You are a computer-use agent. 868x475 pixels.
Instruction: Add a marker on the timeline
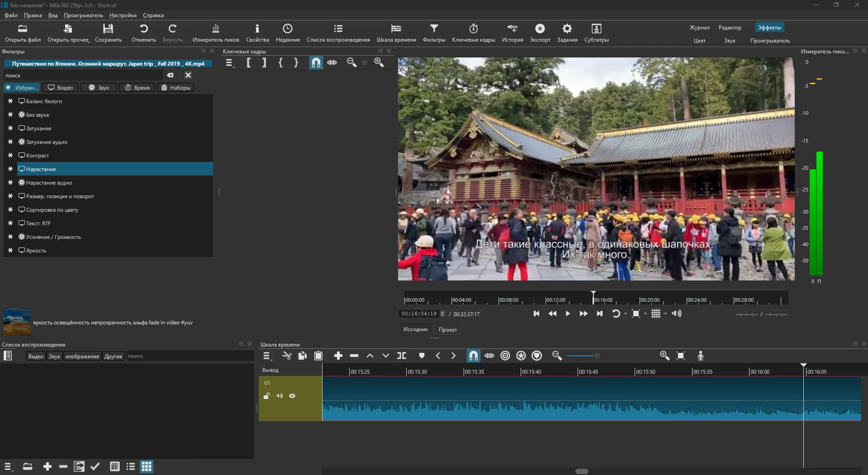pos(422,356)
